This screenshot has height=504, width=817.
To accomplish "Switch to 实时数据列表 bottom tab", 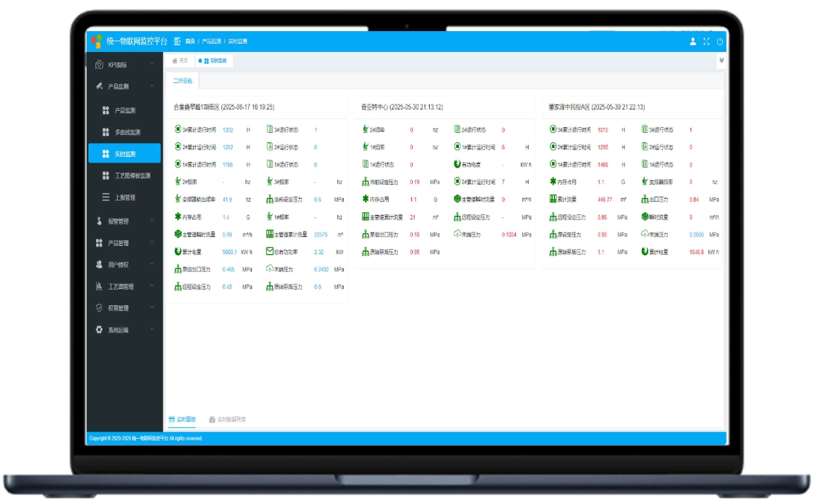I will coord(228,419).
